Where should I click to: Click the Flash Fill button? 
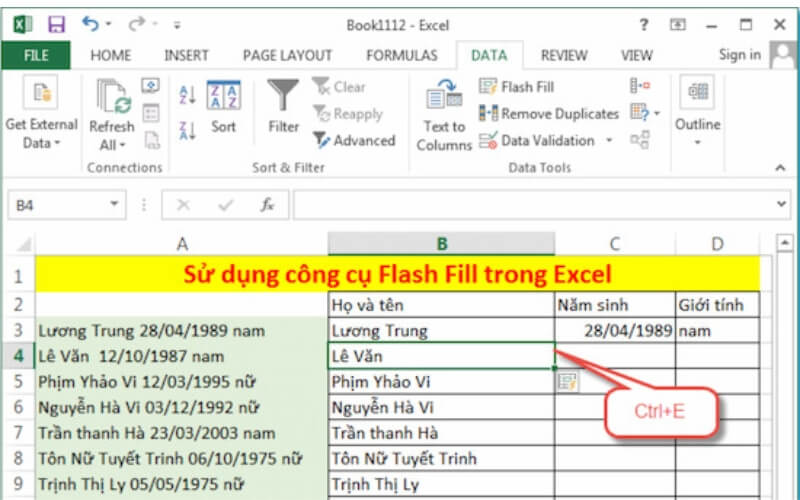(x=516, y=87)
